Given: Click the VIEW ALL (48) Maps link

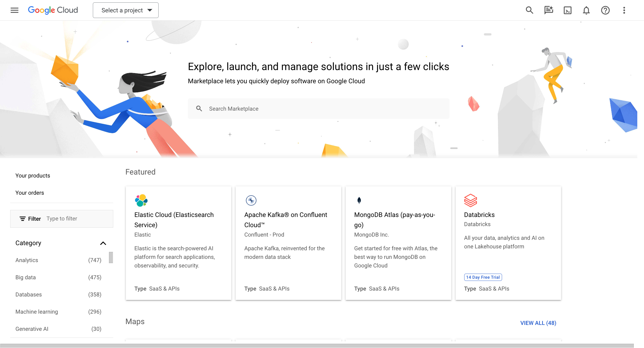Looking at the screenshot, I should click(x=538, y=323).
